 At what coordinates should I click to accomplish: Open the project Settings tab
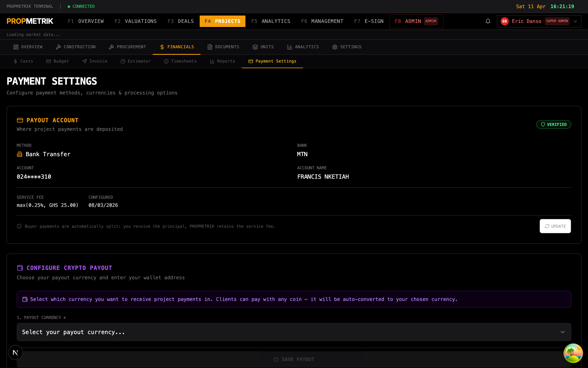pos(346,47)
